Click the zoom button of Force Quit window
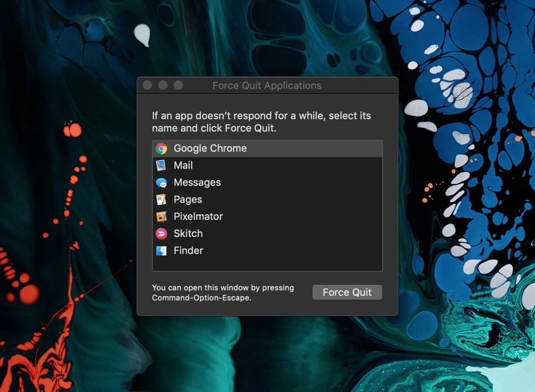 coord(178,85)
